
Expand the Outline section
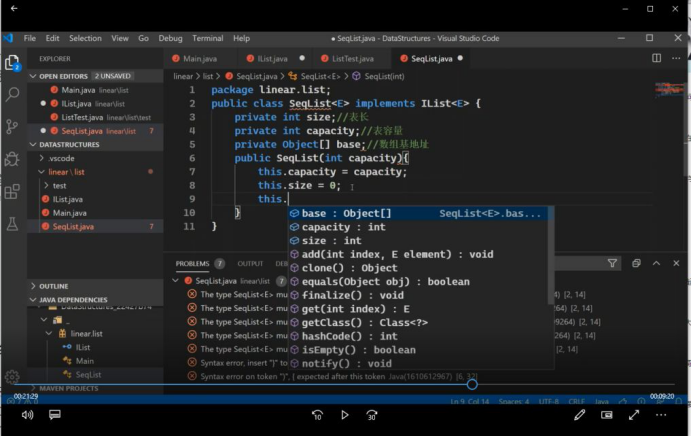[x=54, y=286]
